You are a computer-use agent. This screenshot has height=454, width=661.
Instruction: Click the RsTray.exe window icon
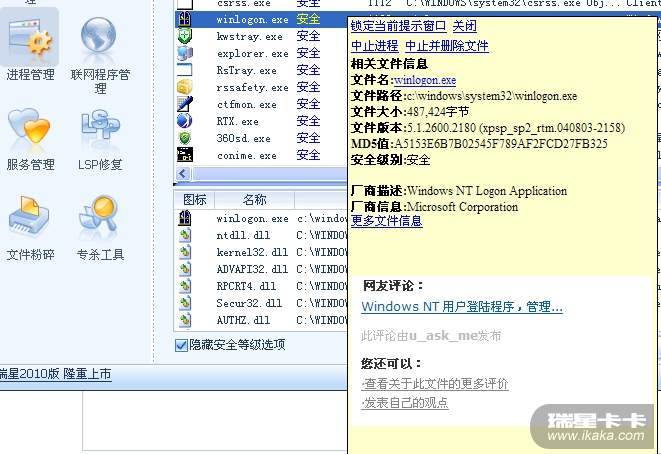pos(185,70)
